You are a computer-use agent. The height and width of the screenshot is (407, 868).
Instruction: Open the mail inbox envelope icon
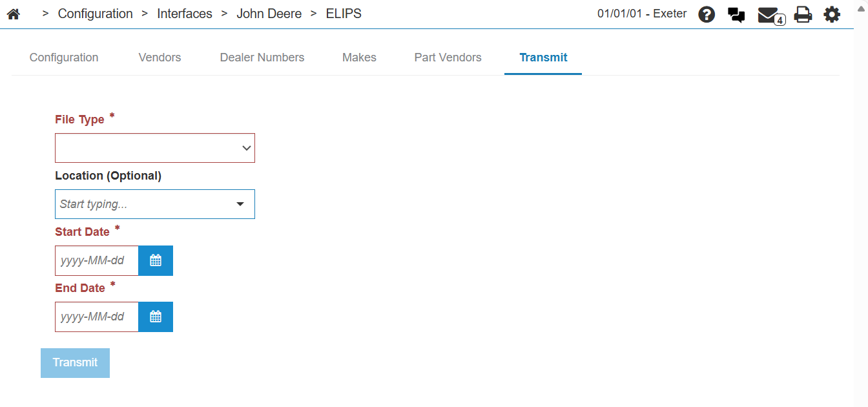[769, 15]
